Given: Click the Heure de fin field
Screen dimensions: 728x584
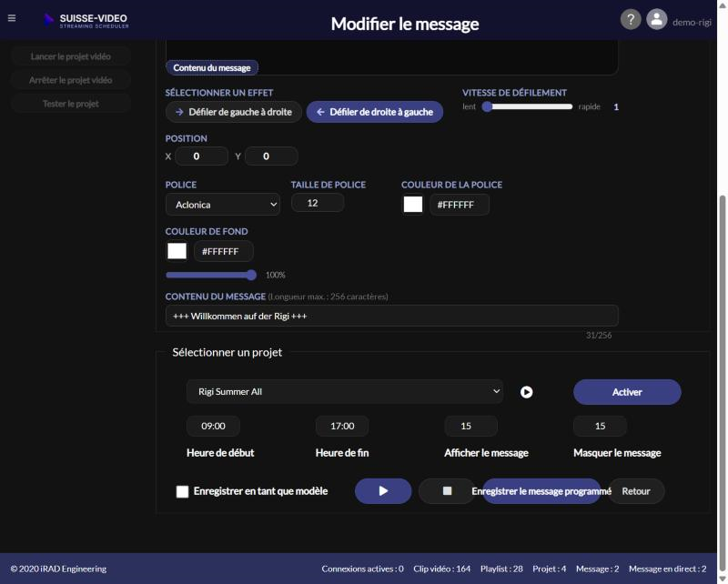Looking at the screenshot, I should pyautogui.click(x=342, y=426).
